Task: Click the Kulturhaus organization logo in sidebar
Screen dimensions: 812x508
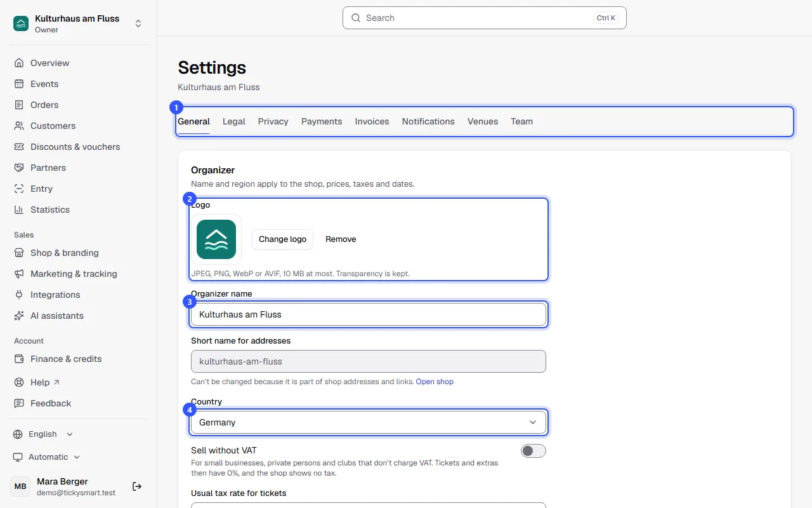Action: pos(21,23)
